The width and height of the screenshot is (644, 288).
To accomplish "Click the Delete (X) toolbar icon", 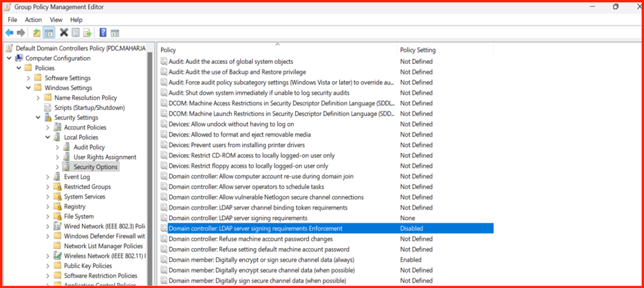I will tap(64, 33).
